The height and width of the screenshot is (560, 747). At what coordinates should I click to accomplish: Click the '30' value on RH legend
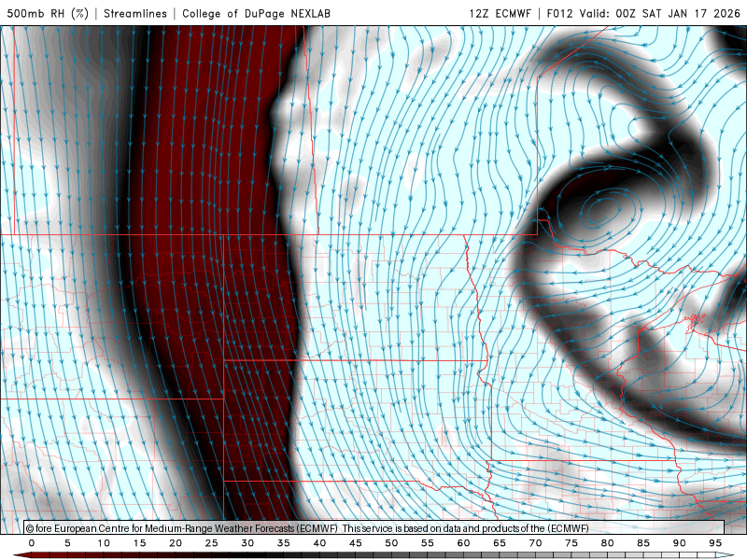tap(247, 543)
